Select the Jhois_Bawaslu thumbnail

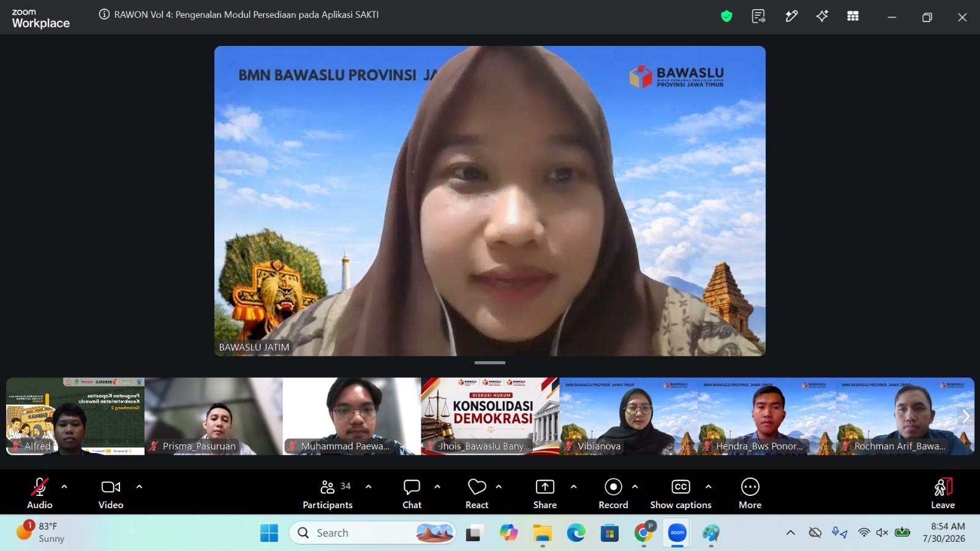(491, 416)
